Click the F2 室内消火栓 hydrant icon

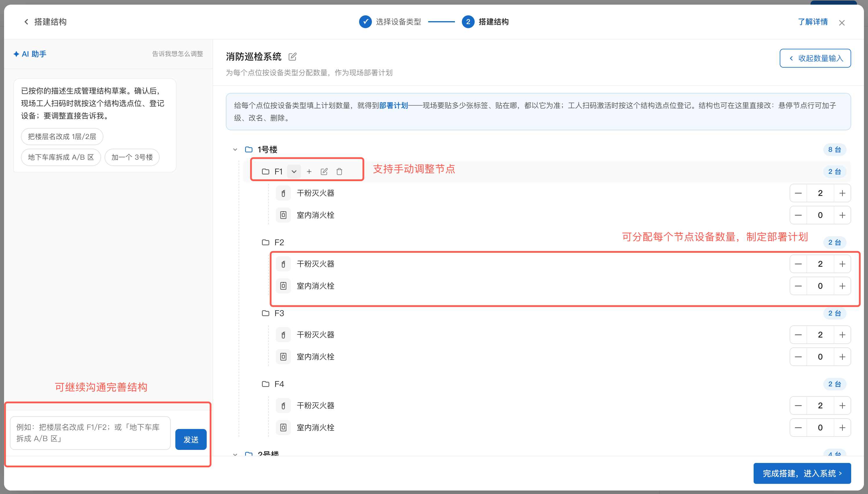point(283,286)
